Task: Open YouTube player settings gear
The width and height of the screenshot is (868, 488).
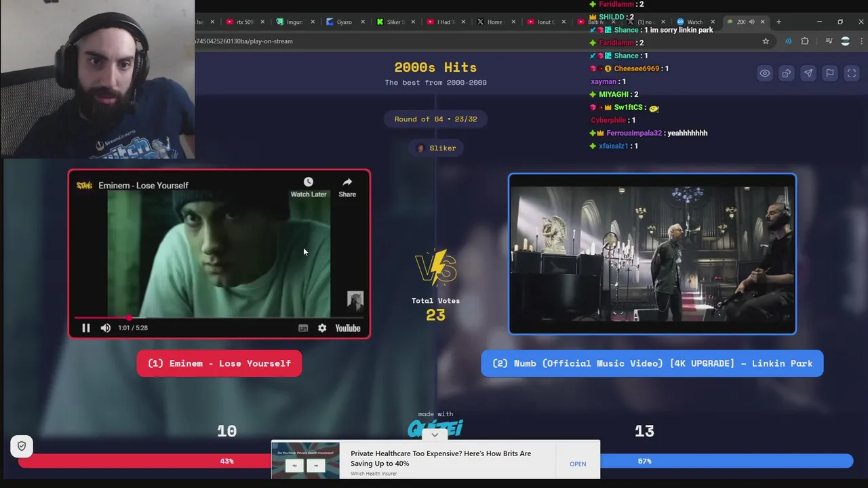Action: 322,328
